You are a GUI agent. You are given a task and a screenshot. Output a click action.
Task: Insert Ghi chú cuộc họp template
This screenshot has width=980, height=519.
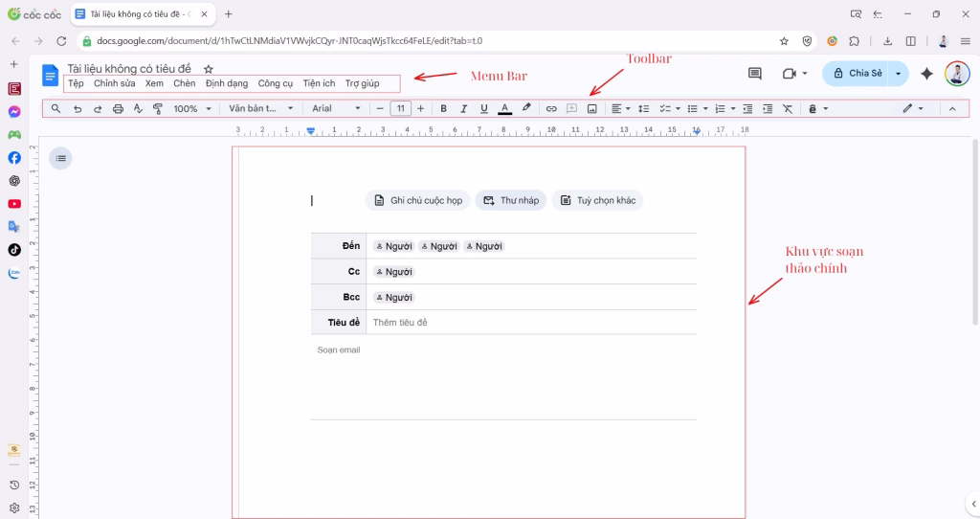tap(417, 200)
